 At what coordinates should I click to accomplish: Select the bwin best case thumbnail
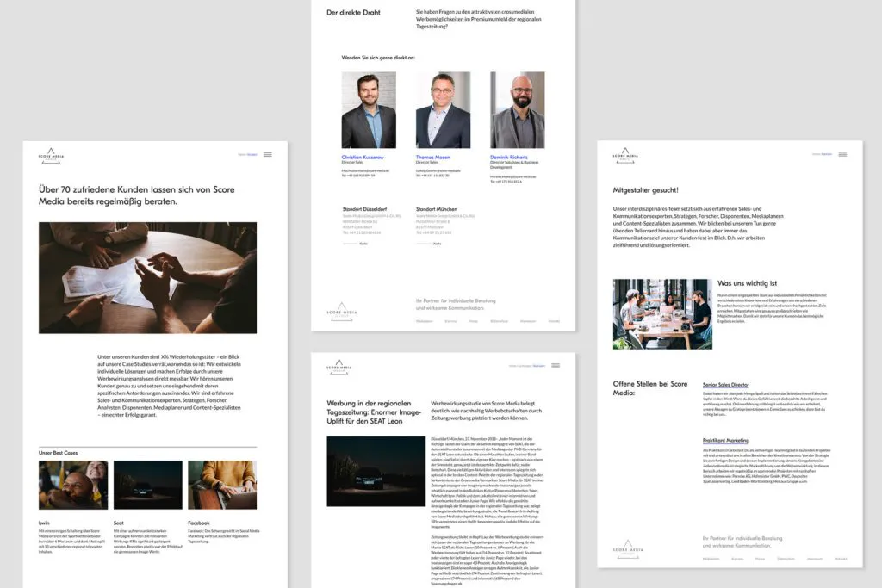(x=73, y=485)
